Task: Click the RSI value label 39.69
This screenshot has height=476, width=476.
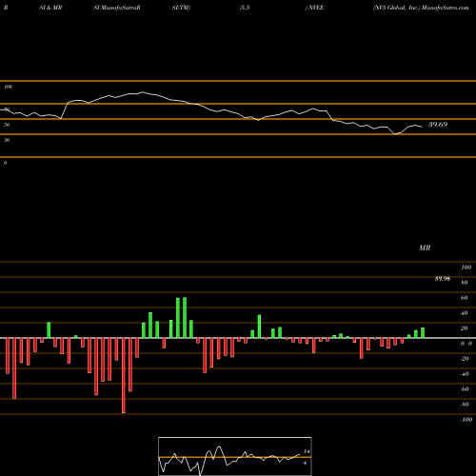Action: (438, 125)
